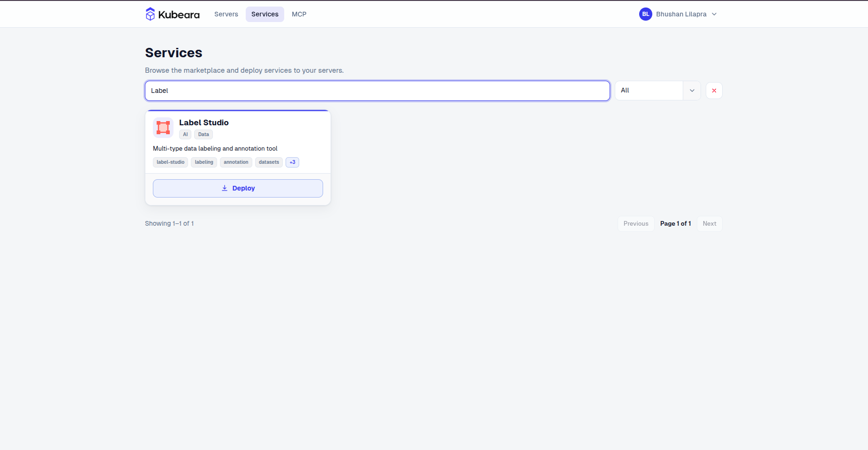Click the "Showing 1–1 of 1" text
The width and height of the screenshot is (868, 450).
click(x=169, y=224)
